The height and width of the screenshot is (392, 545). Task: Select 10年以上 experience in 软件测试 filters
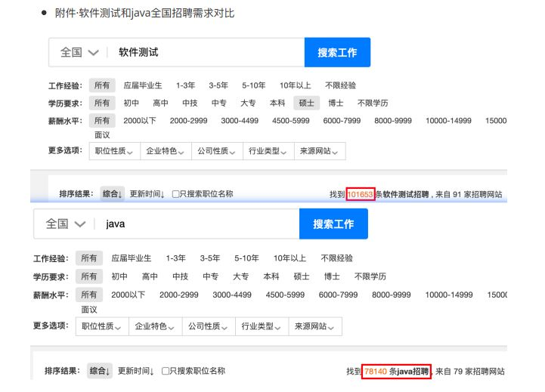[x=295, y=85]
